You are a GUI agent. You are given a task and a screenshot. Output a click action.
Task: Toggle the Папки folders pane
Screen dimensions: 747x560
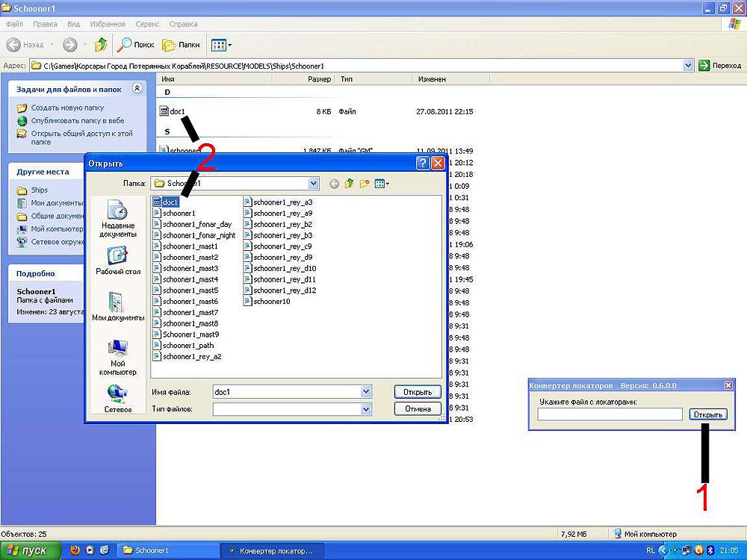pyautogui.click(x=181, y=45)
